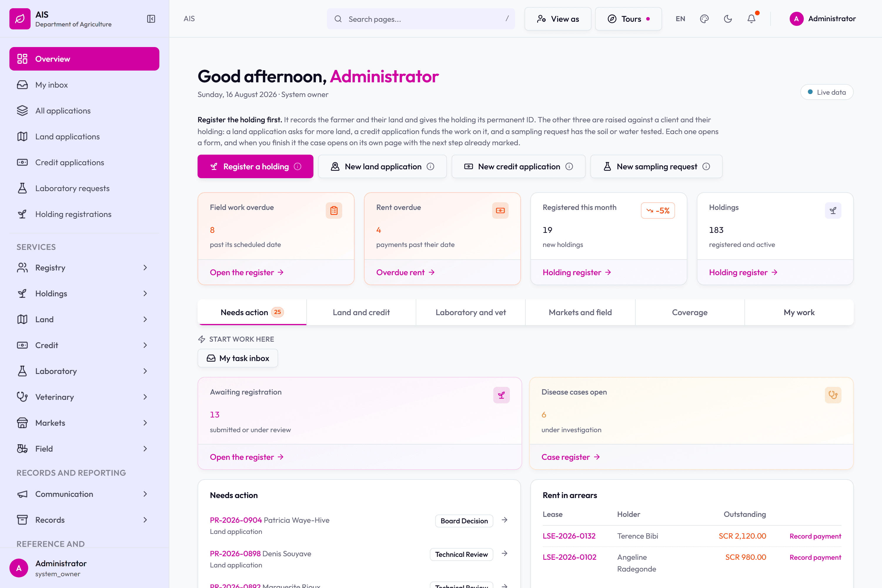882x588 pixels.
Task: Switch to Laboratory and vet tab
Action: pyautogui.click(x=471, y=312)
